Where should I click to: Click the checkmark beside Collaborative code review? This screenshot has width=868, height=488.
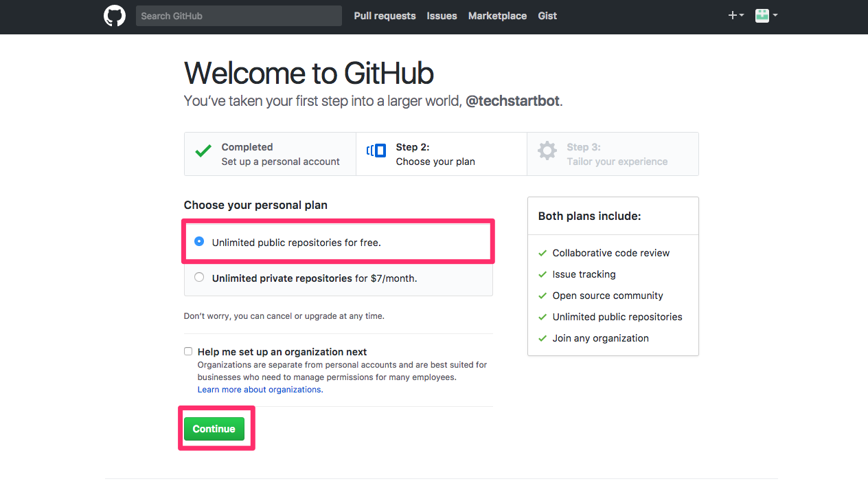point(542,253)
